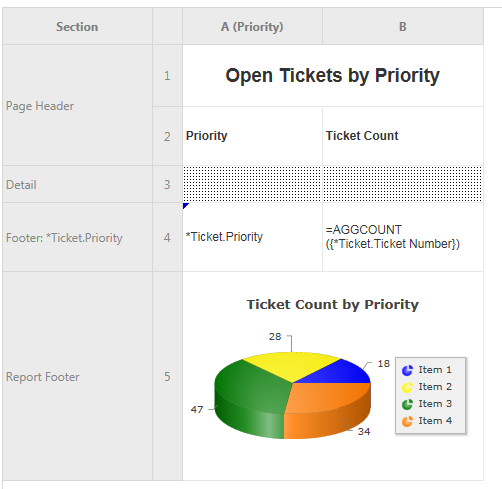Screen dimensions: 502x489
Task: Select column header A (Priority)
Action: coord(252,27)
